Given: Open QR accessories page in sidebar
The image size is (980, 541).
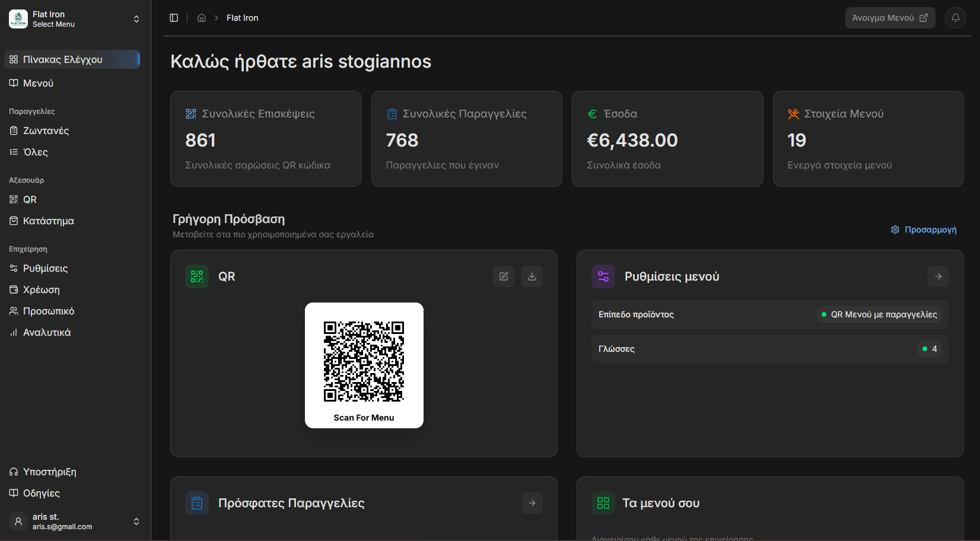Looking at the screenshot, I should tap(72, 199).
